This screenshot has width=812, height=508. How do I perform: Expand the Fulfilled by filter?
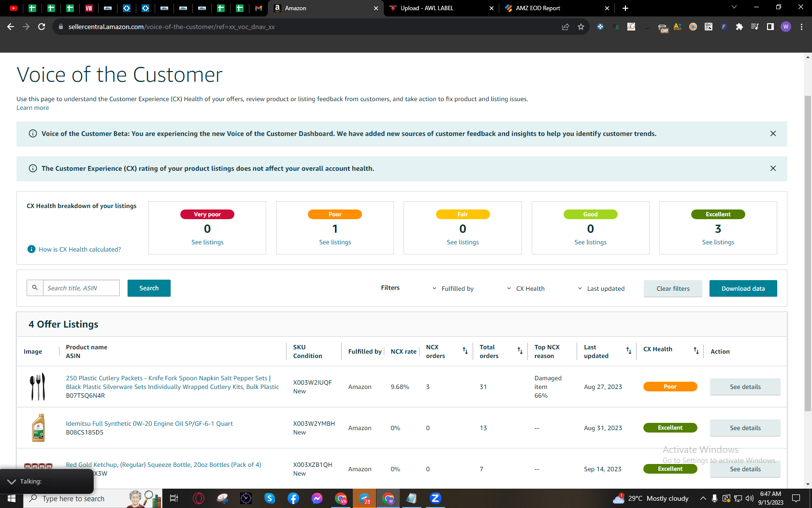(x=453, y=289)
